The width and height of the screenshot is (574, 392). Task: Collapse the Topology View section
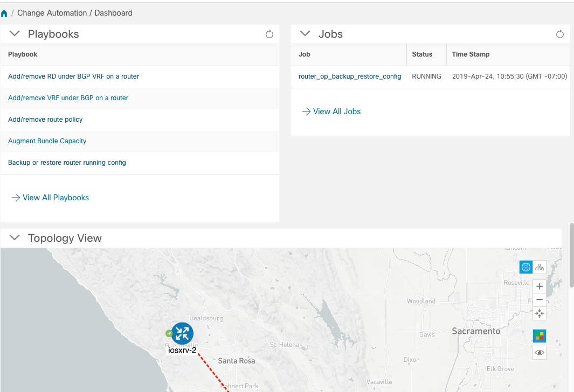click(14, 237)
